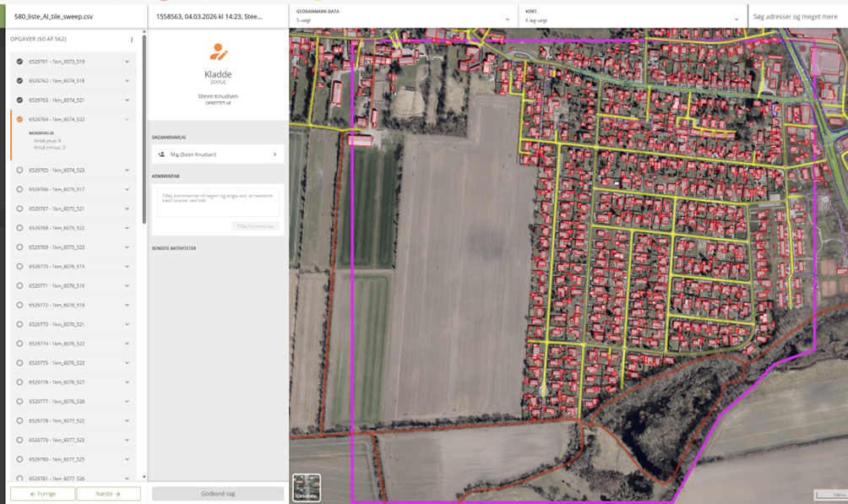Click the arrow on the Sagsansvarlig row

(275, 154)
